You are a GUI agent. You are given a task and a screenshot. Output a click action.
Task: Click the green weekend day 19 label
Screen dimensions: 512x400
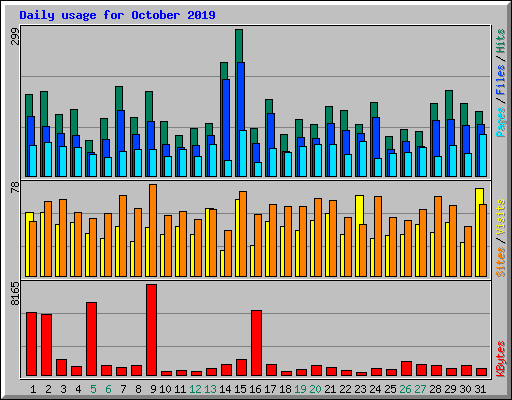click(300, 389)
